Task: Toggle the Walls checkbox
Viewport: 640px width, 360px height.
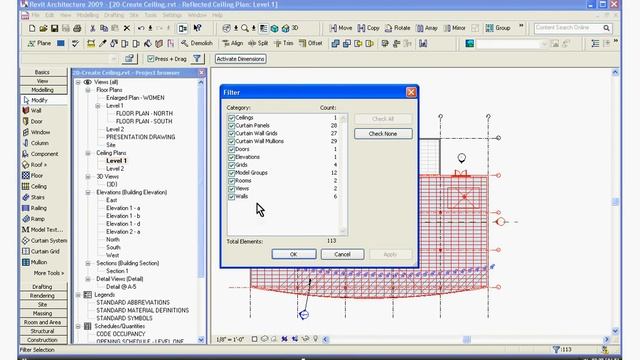Action: (x=231, y=197)
